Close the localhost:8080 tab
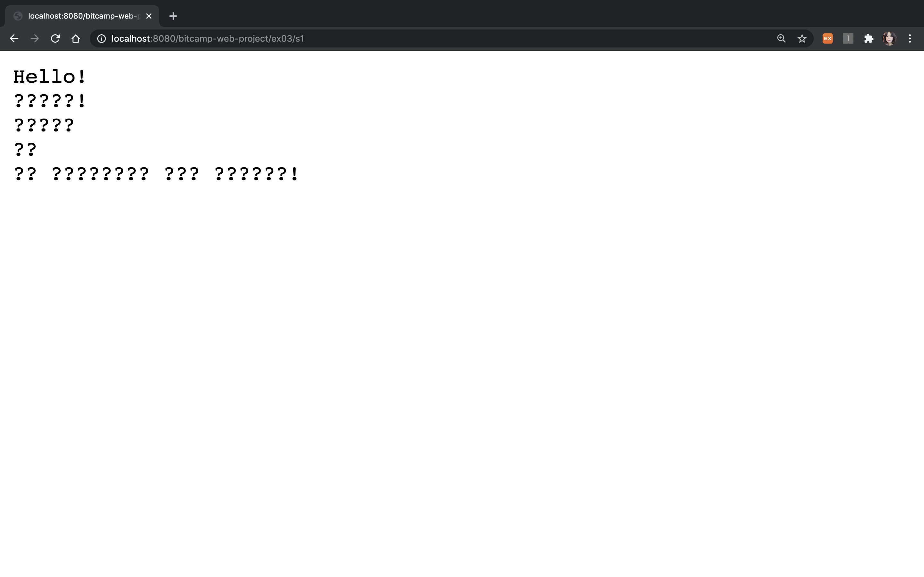 click(x=149, y=16)
